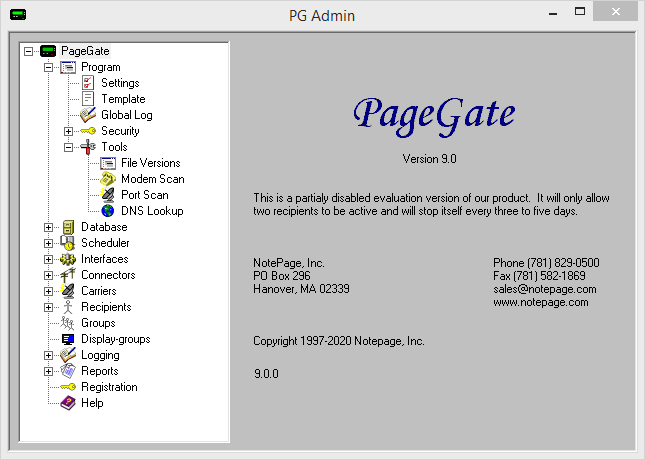Screen dimensions: 645x460
Task: Expand the Connectors branch
Action: pos(49,275)
